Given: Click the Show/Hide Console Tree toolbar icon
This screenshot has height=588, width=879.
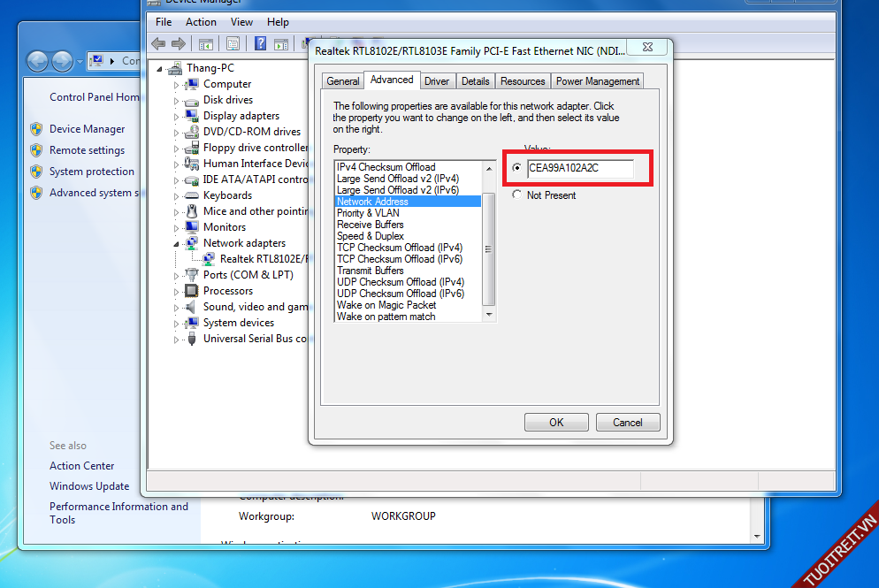Looking at the screenshot, I should click(x=206, y=43).
